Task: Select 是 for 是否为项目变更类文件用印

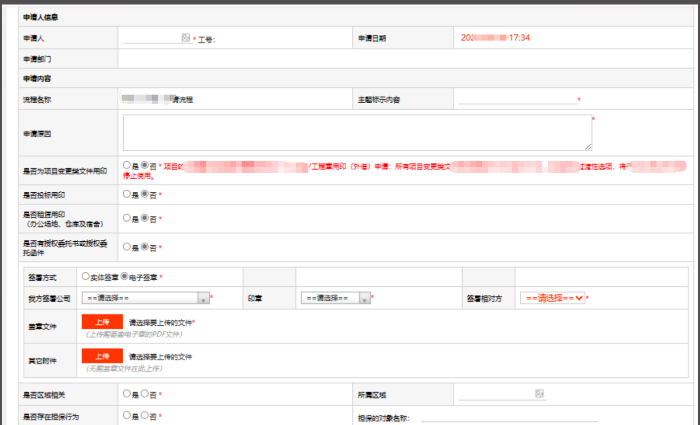Action: [126, 164]
